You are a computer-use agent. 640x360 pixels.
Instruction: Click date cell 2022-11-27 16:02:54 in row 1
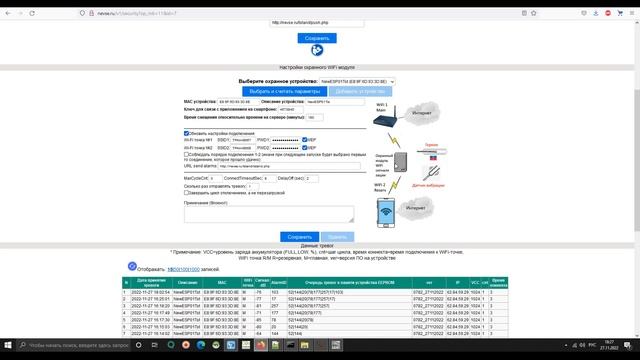151,292
